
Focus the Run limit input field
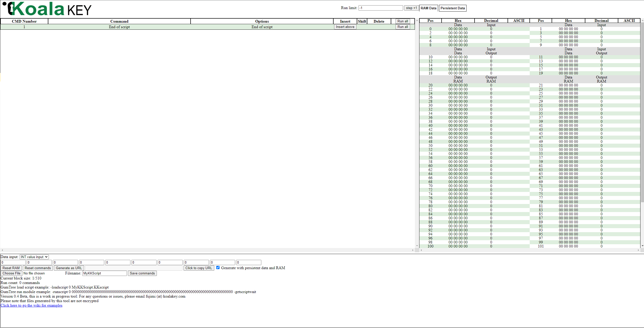point(381,8)
